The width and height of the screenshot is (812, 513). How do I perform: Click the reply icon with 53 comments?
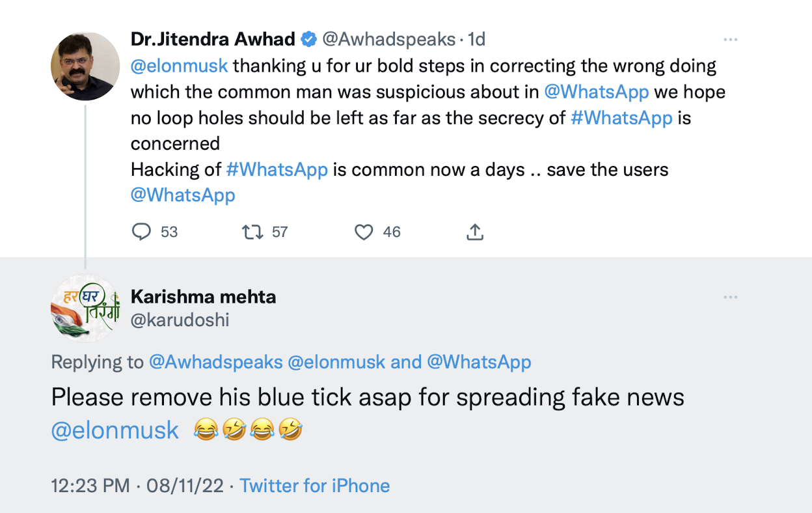pyautogui.click(x=142, y=232)
